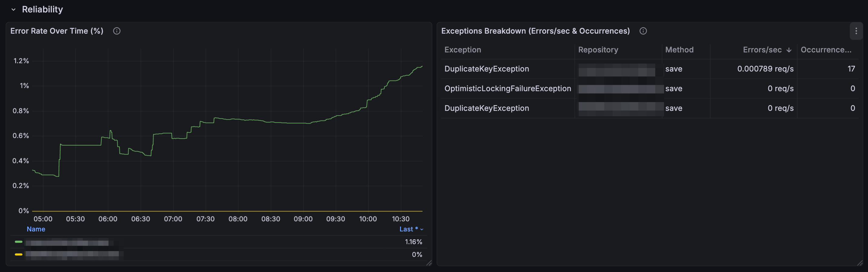Click the Error Rate Over Time panel title

coord(57,31)
